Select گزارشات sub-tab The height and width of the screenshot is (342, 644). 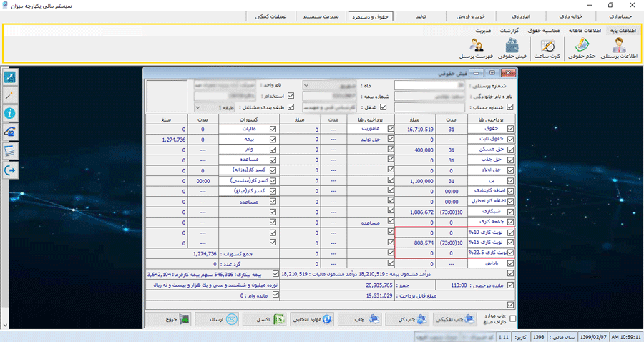pos(509,31)
